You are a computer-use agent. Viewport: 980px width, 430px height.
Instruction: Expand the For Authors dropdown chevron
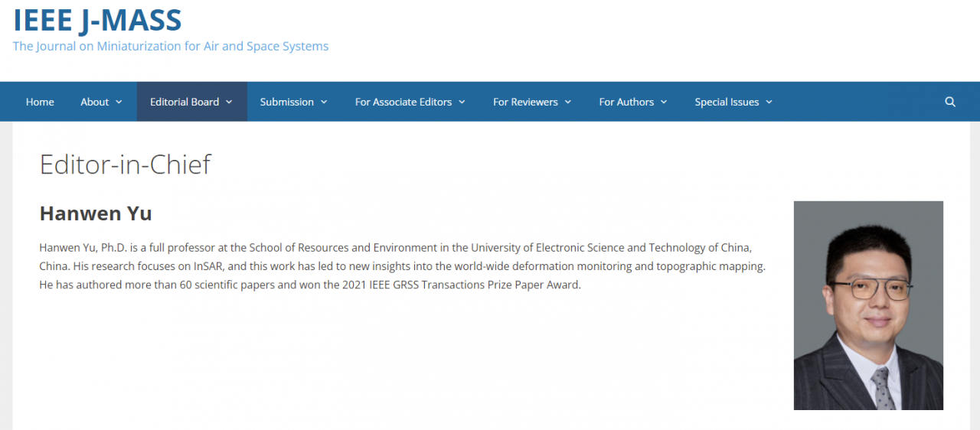click(x=664, y=102)
